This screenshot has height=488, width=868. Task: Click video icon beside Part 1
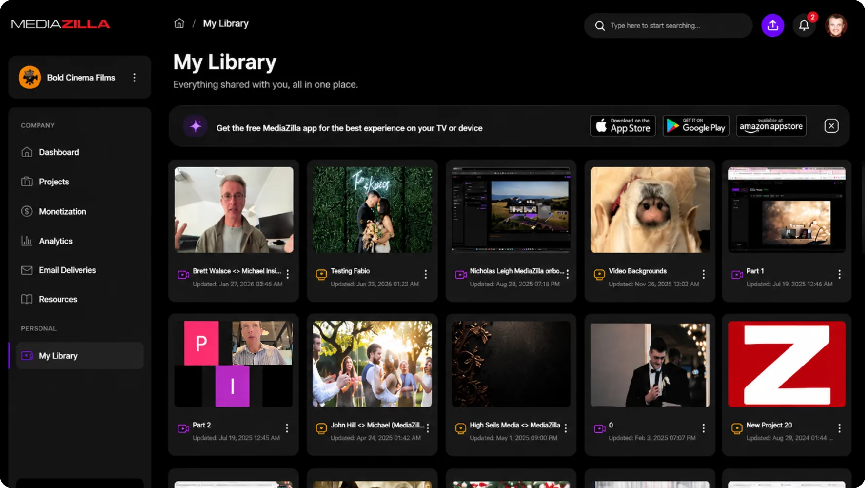[737, 275]
